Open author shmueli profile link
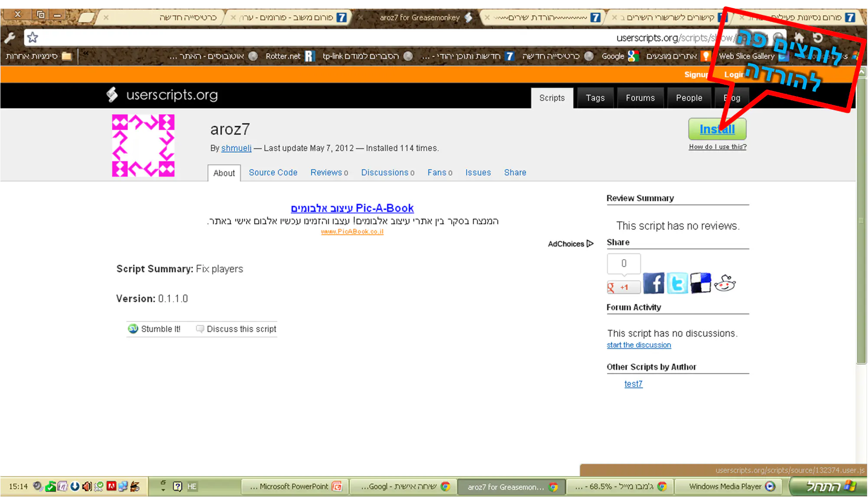 pos(236,148)
